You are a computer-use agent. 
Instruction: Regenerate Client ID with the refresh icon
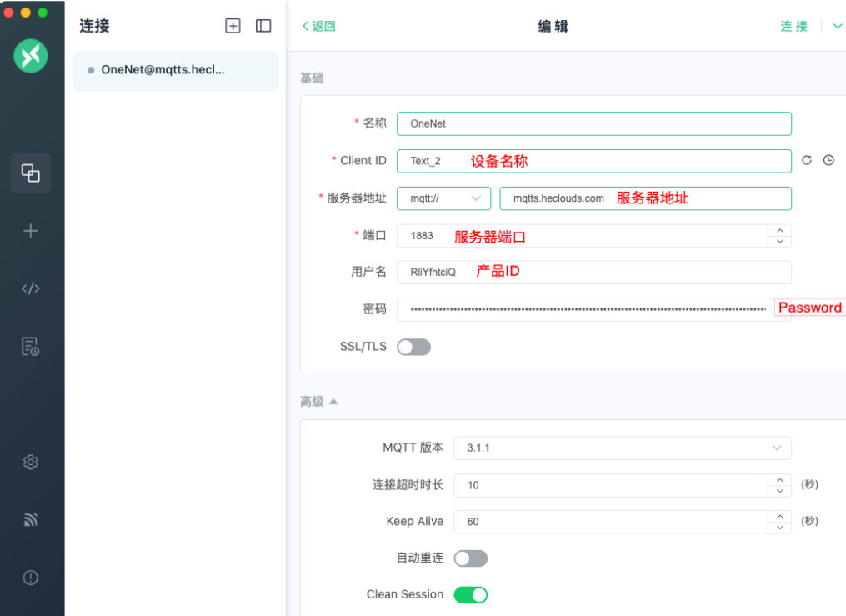[x=806, y=160]
